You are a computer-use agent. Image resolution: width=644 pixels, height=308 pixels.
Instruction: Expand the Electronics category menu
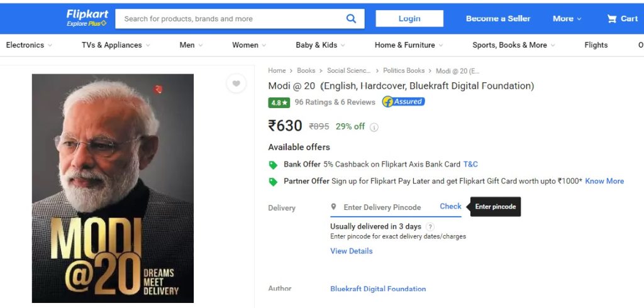29,45
